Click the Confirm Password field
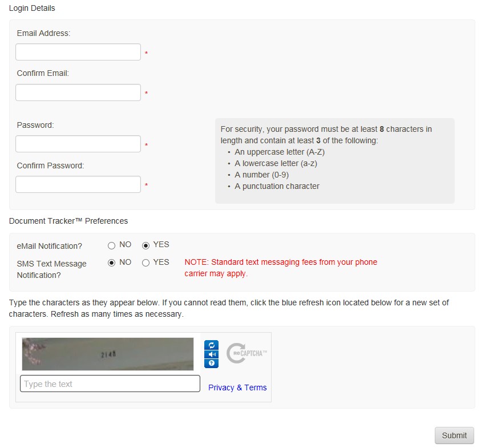Viewport: 485px width, 448px height. tap(78, 184)
